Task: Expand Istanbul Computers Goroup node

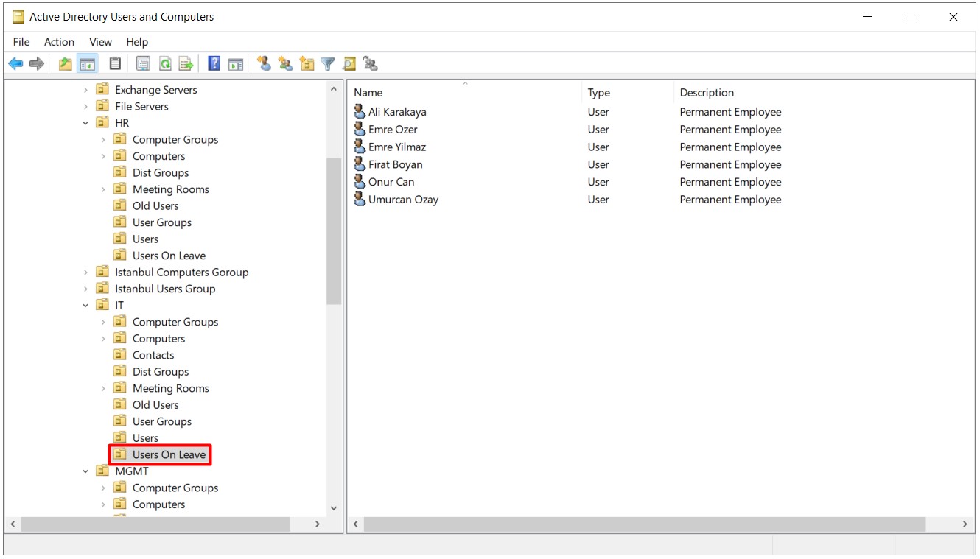Action: (x=85, y=272)
